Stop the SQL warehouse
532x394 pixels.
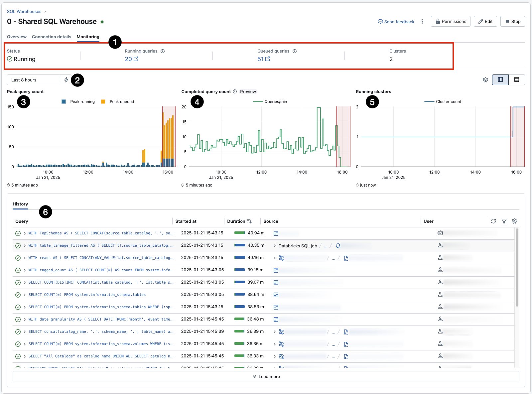(513, 21)
